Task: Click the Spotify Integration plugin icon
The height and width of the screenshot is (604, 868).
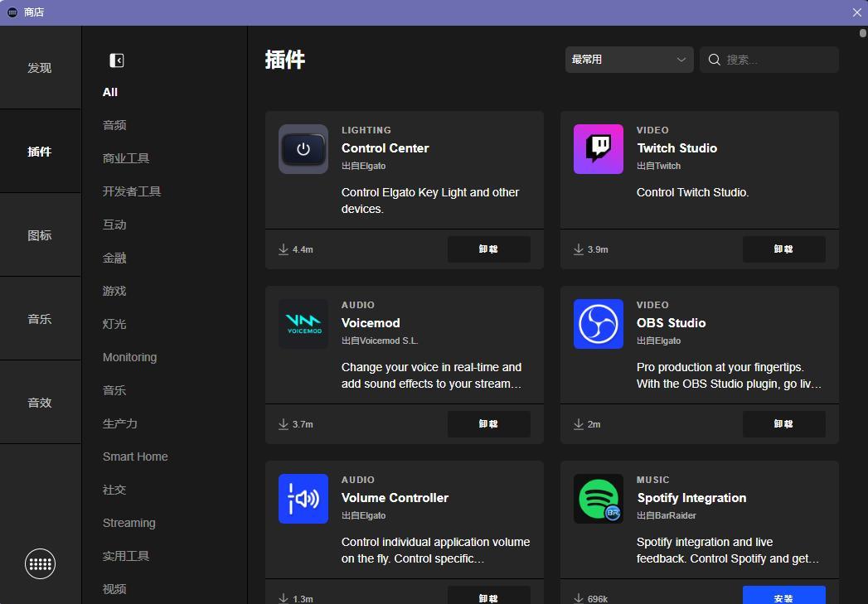Action: (599, 499)
